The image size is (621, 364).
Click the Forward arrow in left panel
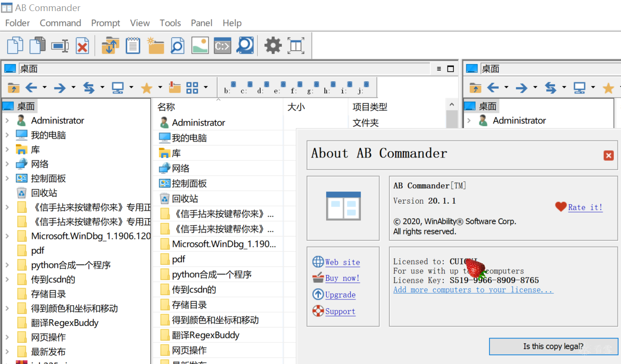click(60, 88)
